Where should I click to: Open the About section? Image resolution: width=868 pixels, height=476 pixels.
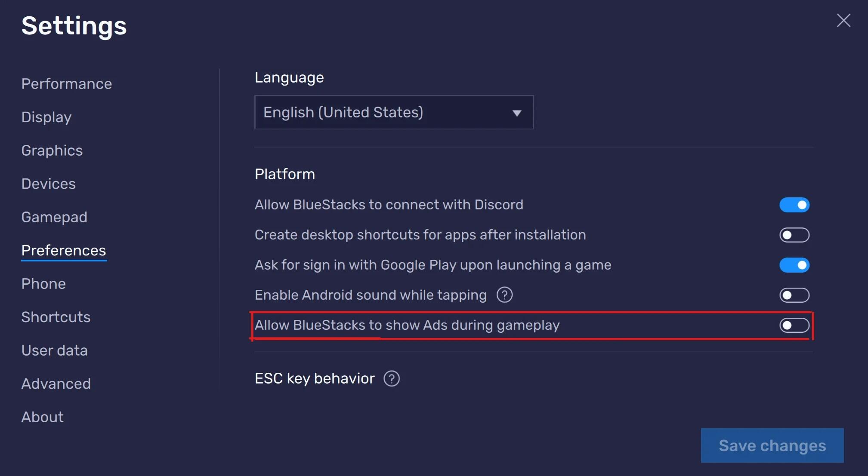[43, 417]
